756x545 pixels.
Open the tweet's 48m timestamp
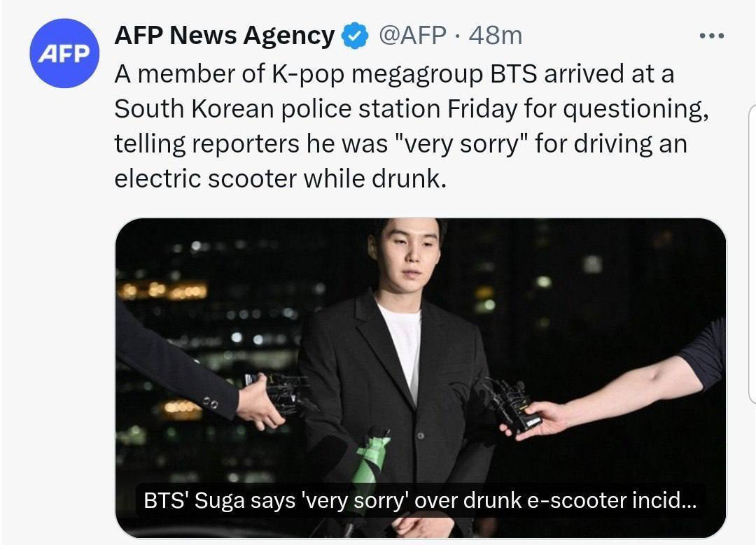coord(496,36)
